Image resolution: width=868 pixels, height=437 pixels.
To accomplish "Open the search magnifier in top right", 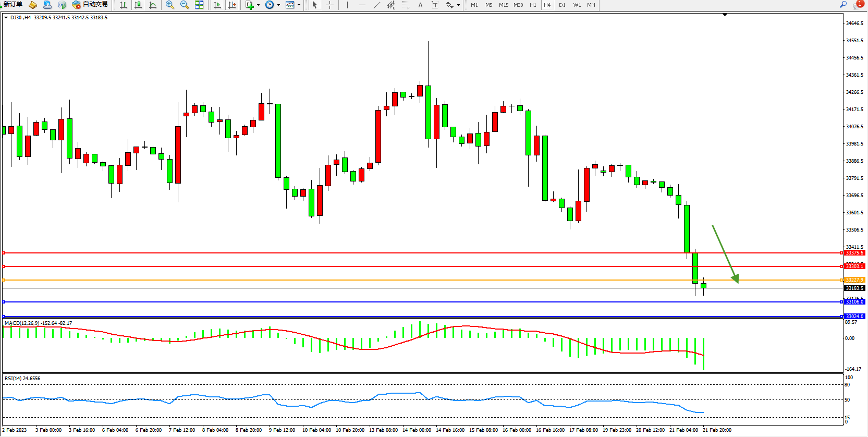I will point(843,5).
